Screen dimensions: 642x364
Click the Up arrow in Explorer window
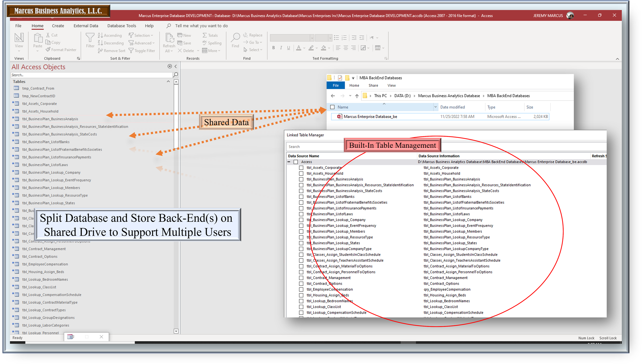coord(357,96)
